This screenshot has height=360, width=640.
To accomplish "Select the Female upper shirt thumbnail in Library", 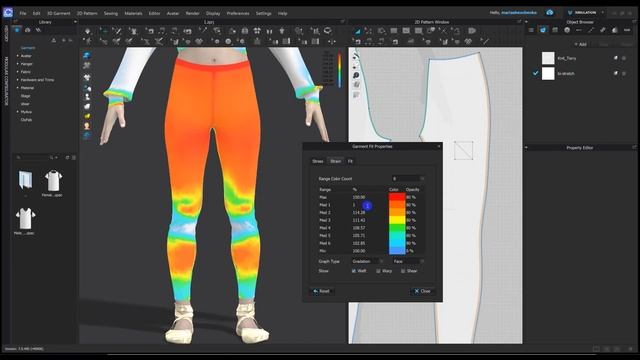I will [53, 181].
